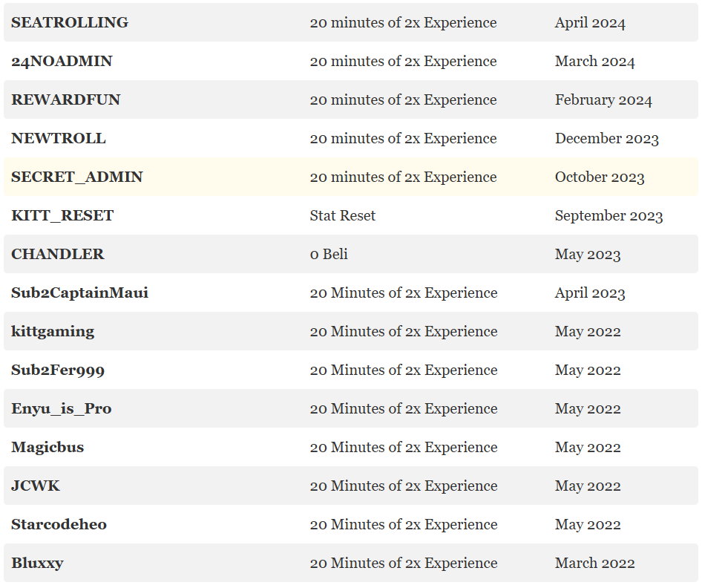
Task: Select the Starcodeheo code text
Action: click(x=59, y=525)
